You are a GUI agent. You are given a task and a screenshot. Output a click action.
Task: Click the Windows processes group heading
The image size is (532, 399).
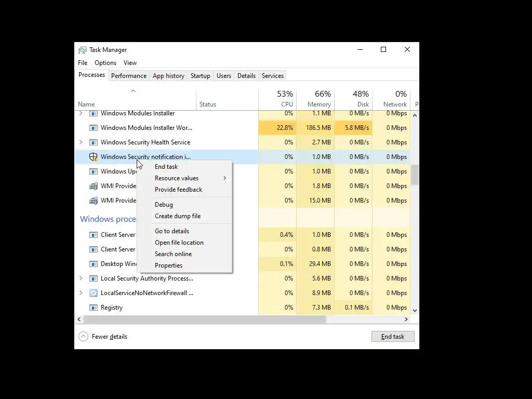click(x=108, y=219)
